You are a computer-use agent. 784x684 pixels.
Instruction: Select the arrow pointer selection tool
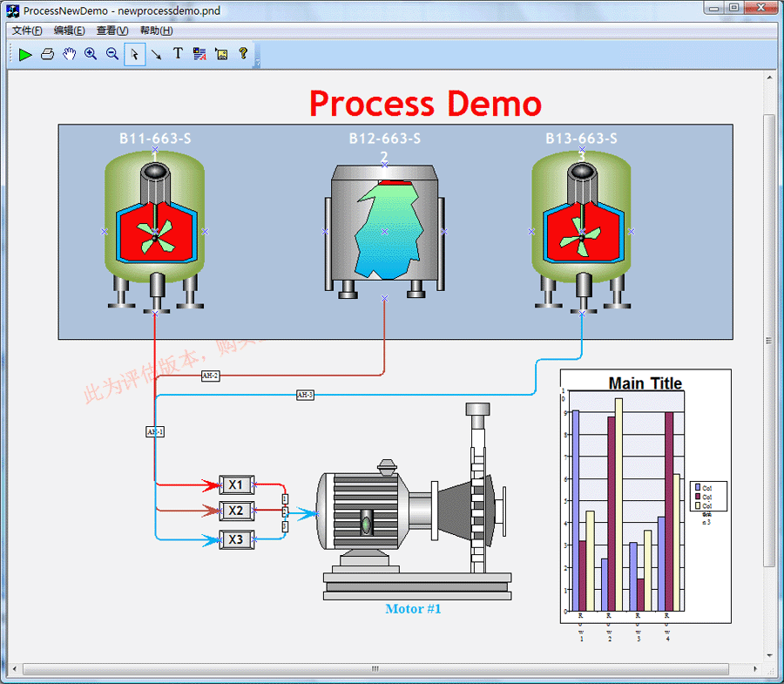tap(134, 54)
